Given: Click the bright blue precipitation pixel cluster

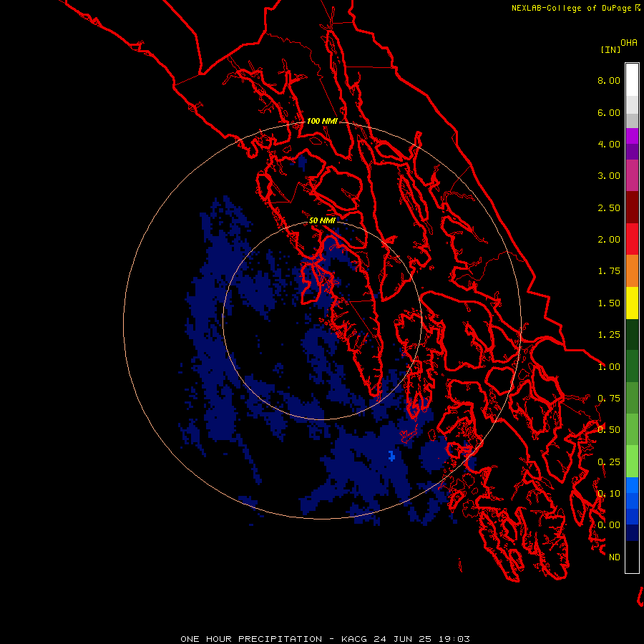Looking at the screenshot, I should (x=391, y=456).
